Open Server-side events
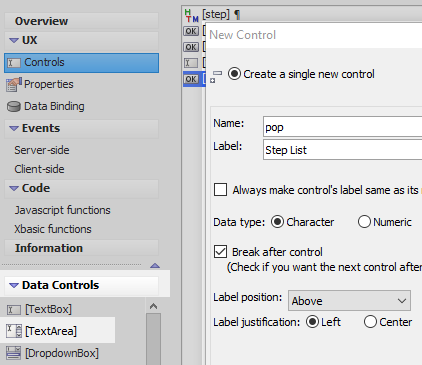The width and height of the screenshot is (422, 365). pos(42,150)
